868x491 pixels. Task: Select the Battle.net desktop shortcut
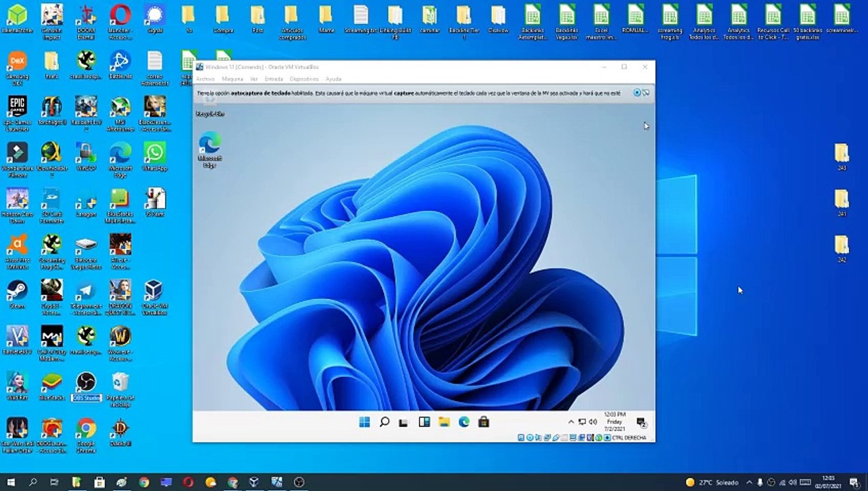[120, 65]
